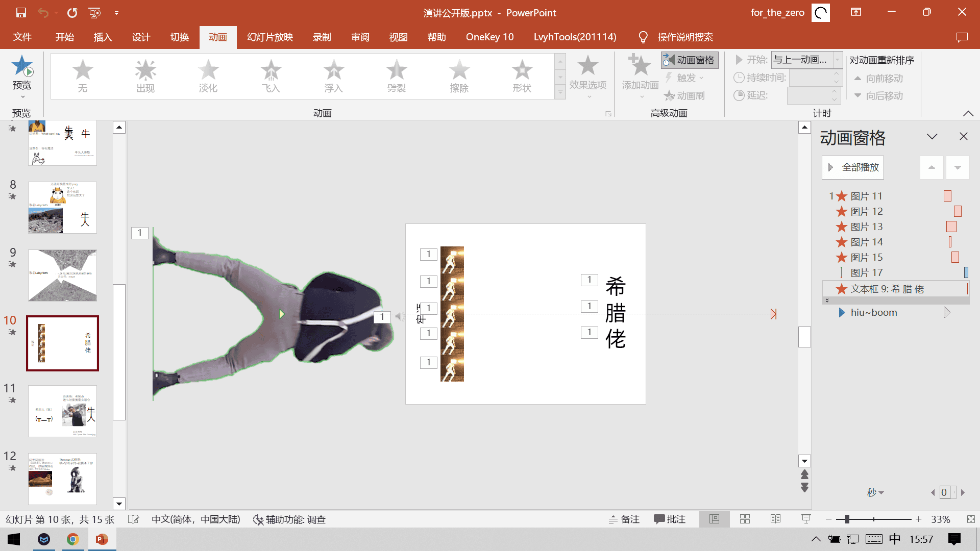The height and width of the screenshot is (551, 980).
Task: Open the Slide Show (幻灯片放映) tab
Action: tap(270, 37)
